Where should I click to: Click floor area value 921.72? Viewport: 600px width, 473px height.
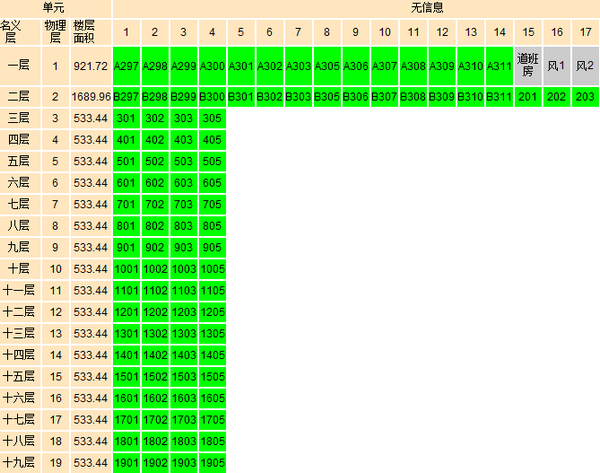click(91, 66)
